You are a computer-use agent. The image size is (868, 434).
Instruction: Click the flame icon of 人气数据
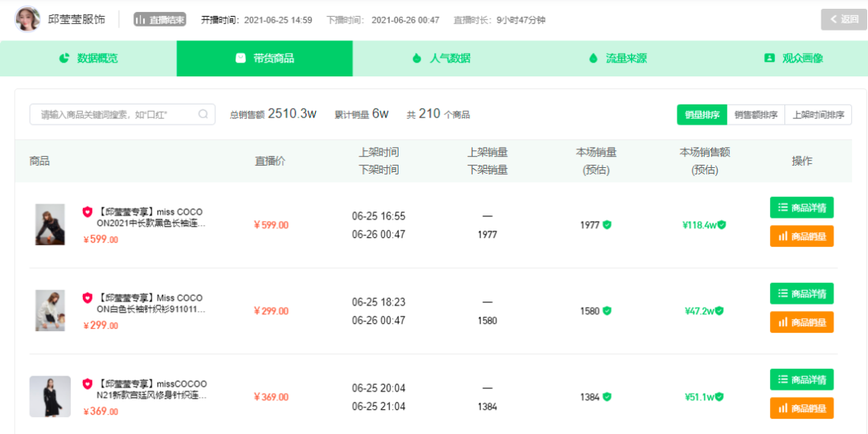point(417,58)
